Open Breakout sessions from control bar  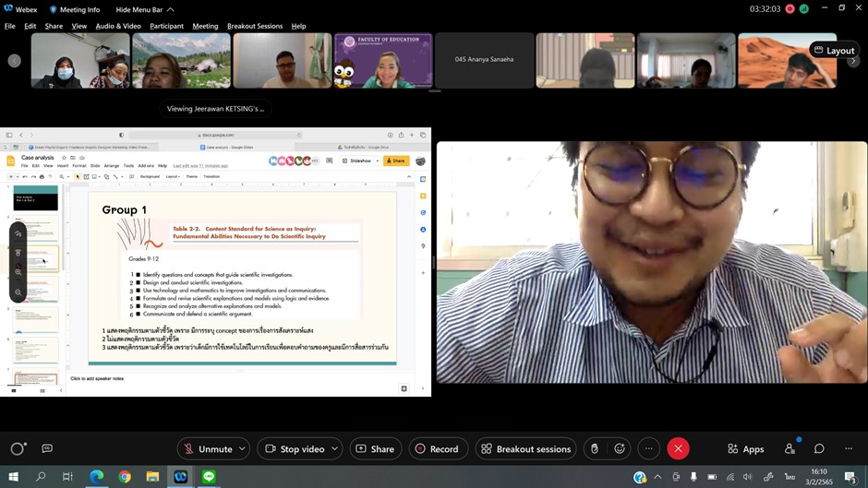[526, 448]
